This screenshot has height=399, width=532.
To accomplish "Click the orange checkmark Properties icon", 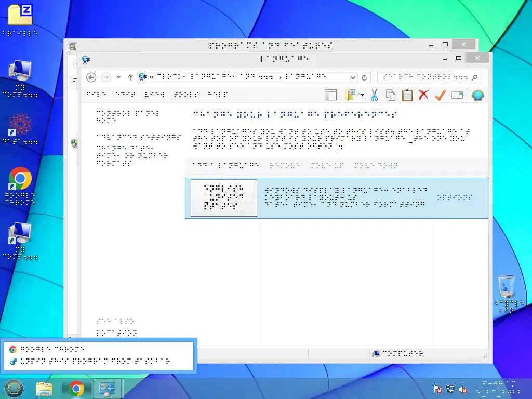I will [x=440, y=95].
